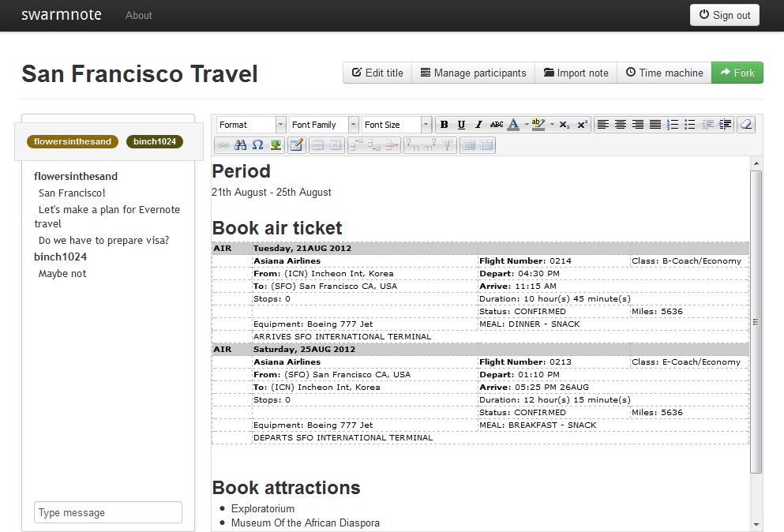Click editor scrollbar up arrow
The height and width of the screenshot is (532, 784).
(x=756, y=163)
